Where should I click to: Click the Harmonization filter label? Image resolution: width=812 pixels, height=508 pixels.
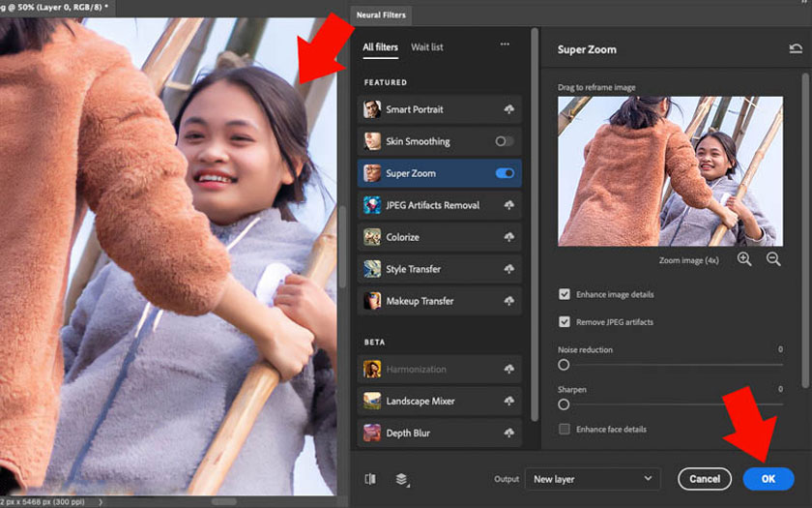tap(416, 369)
